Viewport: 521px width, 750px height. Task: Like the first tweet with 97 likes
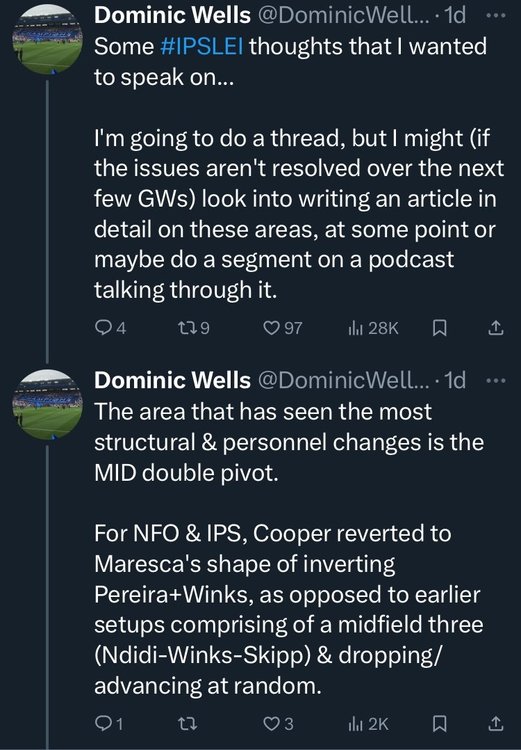[283, 328]
